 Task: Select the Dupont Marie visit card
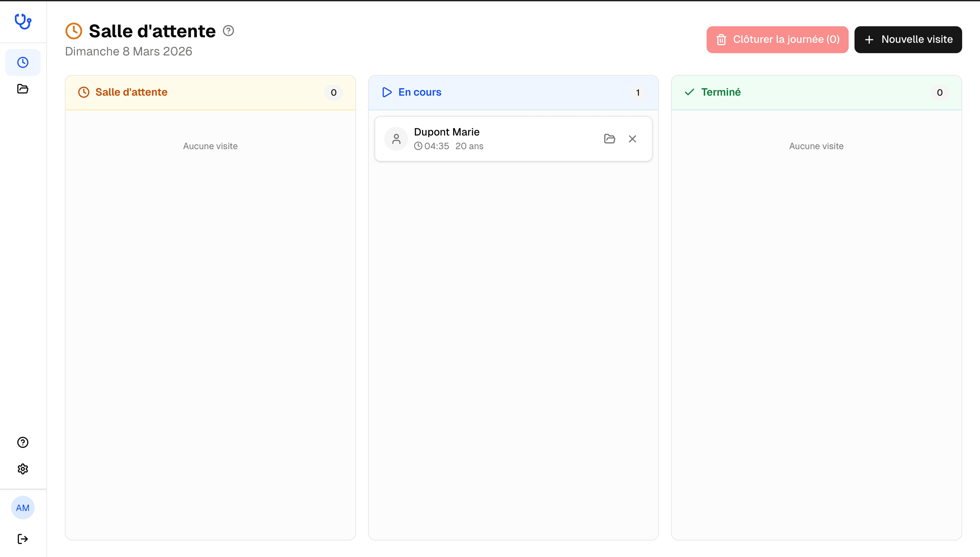pyautogui.click(x=528, y=139)
